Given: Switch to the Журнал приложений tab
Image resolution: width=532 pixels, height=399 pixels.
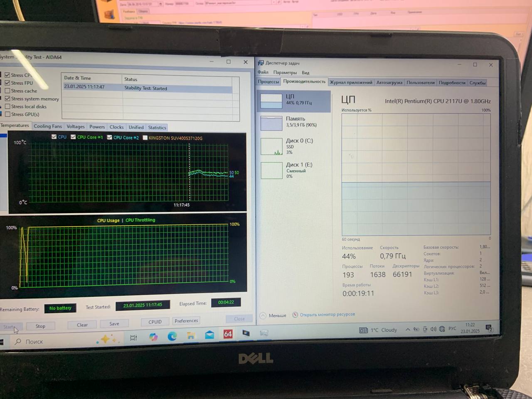Looking at the screenshot, I should pyautogui.click(x=351, y=82).
